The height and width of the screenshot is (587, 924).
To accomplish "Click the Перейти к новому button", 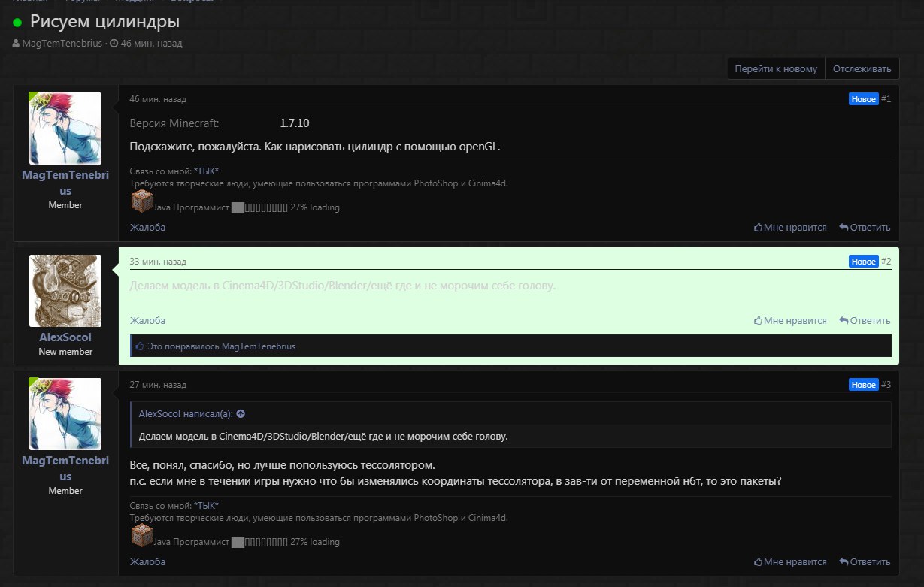I will [x=776, y=68].
